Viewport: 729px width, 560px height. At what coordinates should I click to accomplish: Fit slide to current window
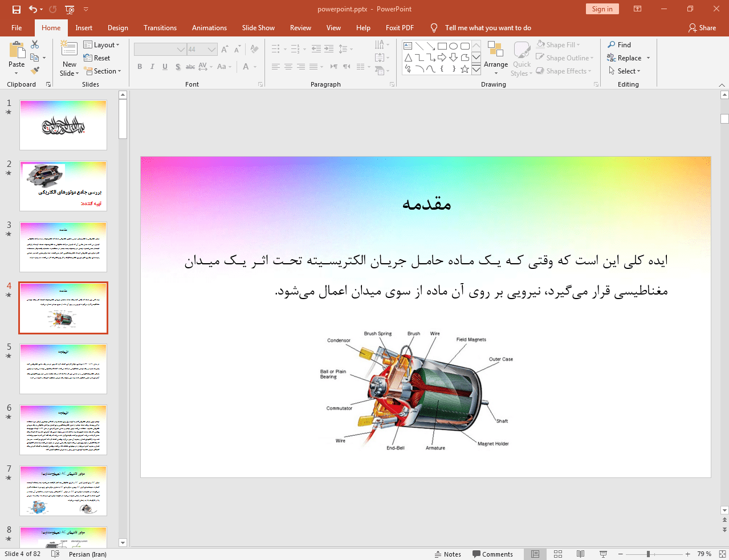(x=722, y=554)
